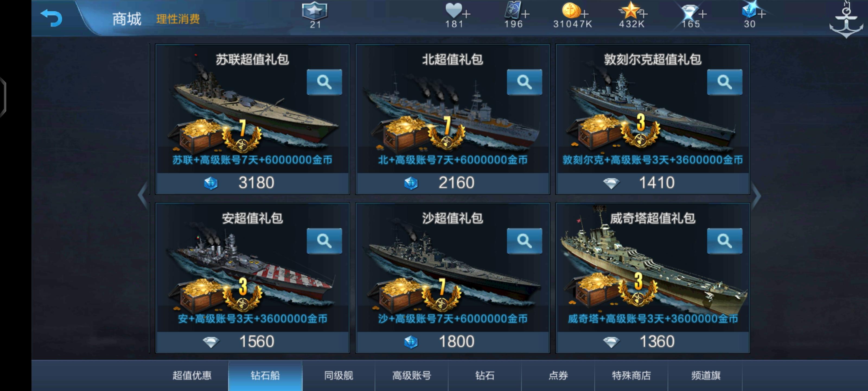Open the 频道旗 tab
Image resolution: width=868 pixels, height=391 pixels.
[x=706, y=376]
